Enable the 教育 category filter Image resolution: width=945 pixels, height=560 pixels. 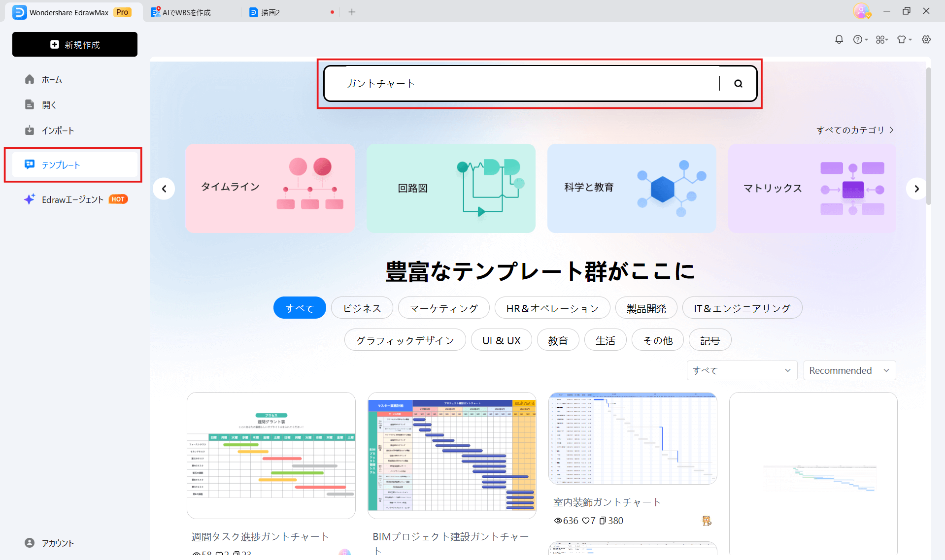558,340
